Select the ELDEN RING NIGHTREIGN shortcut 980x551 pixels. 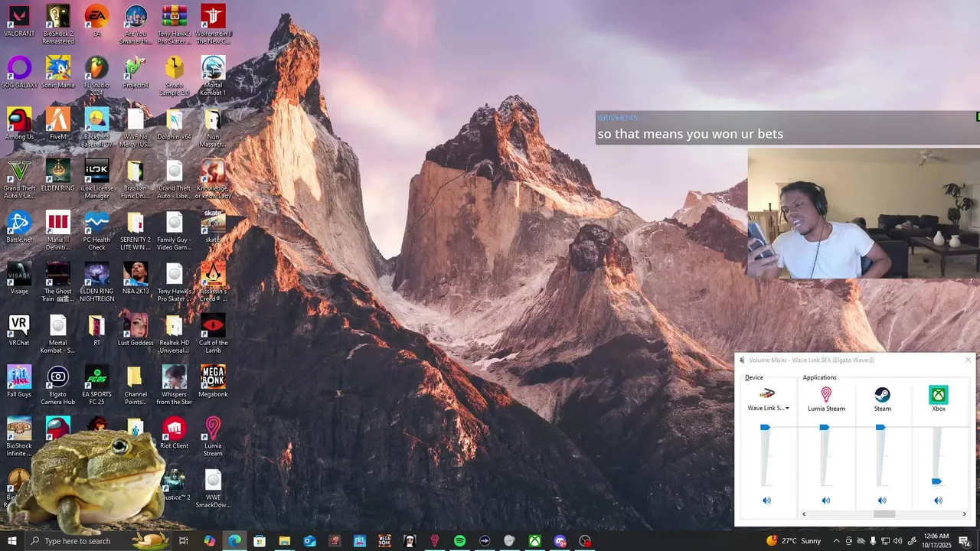point(96,282)
